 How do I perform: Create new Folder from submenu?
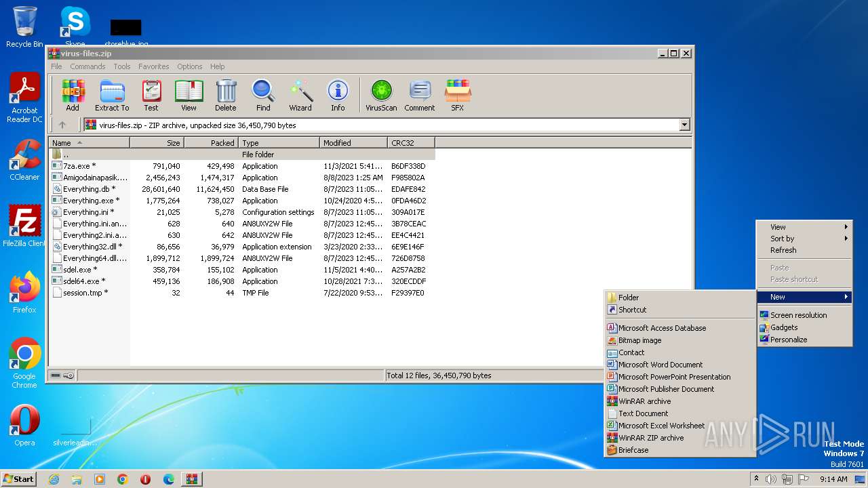680,298
